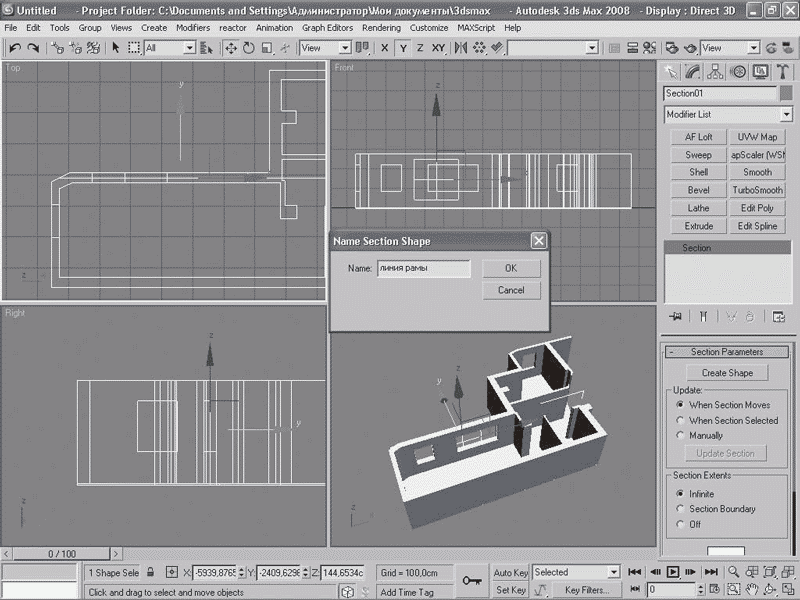Open the Modifiers menu
Image resolution: width=800 pixels, height=600 pixels.
(x=193, y=28)
